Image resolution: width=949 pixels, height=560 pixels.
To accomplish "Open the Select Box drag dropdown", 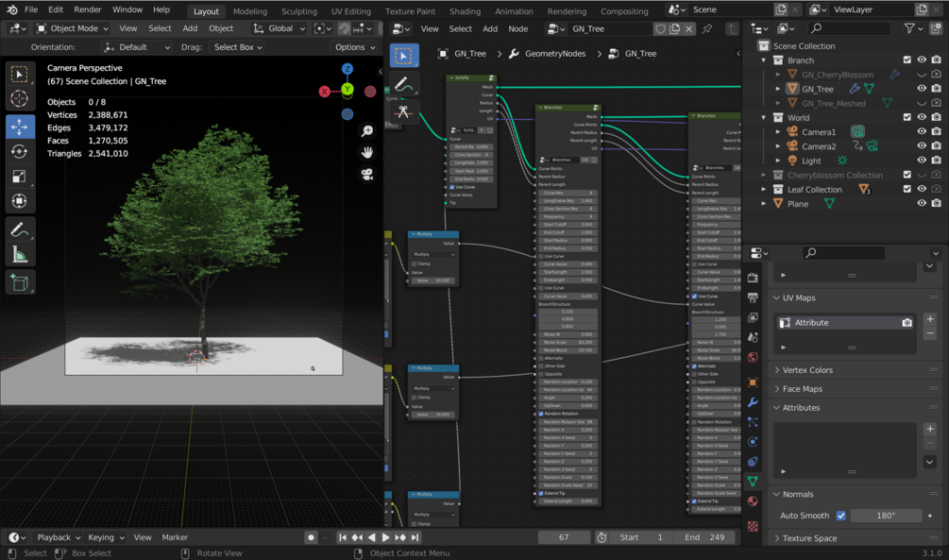I will pyautogui.click(x=237, y=47).
